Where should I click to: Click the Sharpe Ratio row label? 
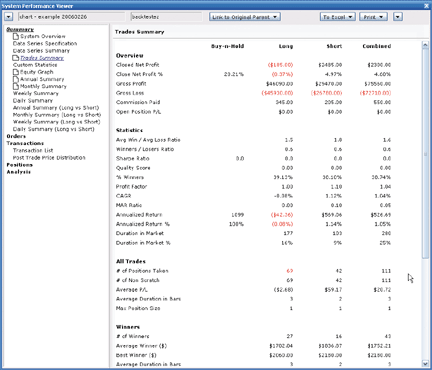tap(132, 158)
